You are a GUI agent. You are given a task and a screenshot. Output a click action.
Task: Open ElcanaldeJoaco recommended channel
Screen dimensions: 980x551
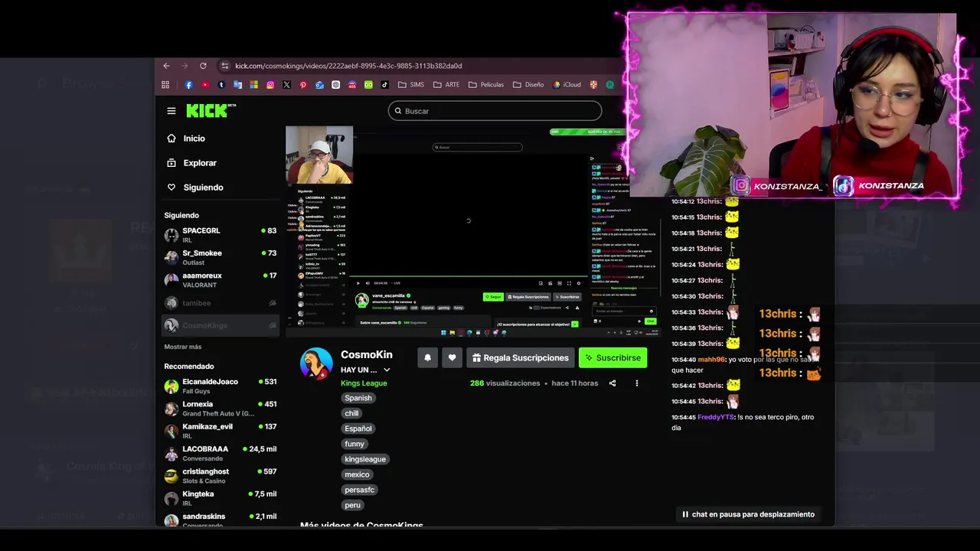click(x=220, y=386)
